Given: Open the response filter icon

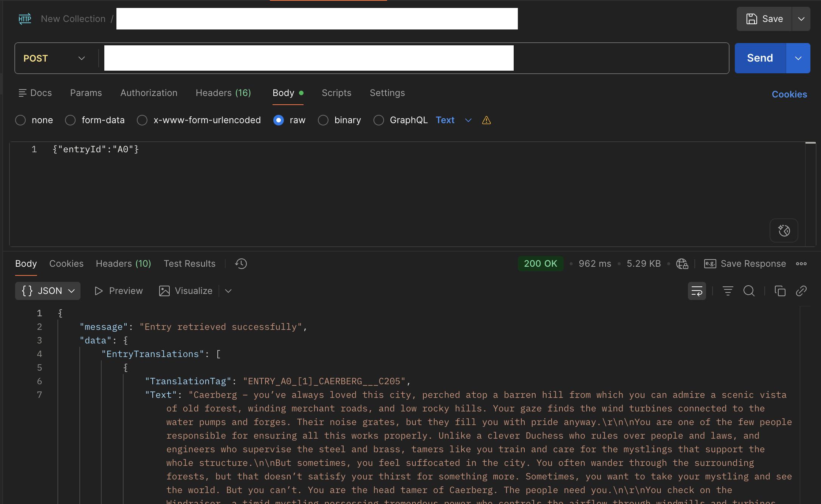Looking at the screenshot, I should click(728, 291).
